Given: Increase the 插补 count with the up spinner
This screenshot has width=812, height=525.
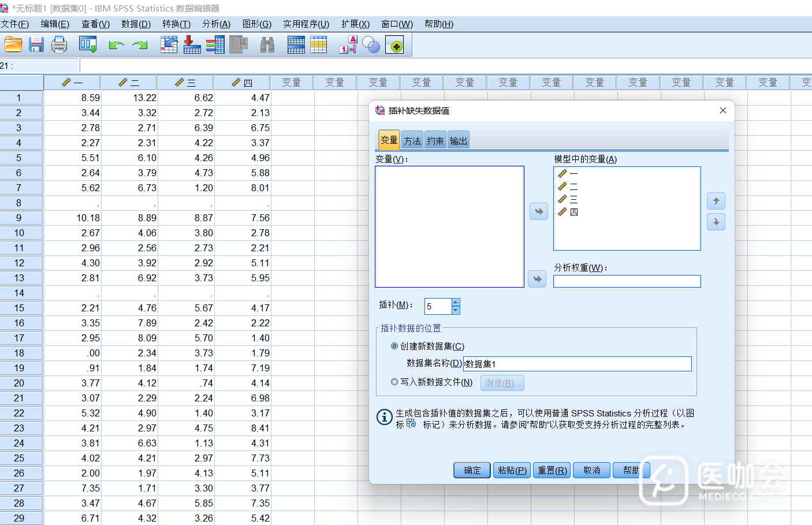Looking at the screenshot, I should point(456,302).
